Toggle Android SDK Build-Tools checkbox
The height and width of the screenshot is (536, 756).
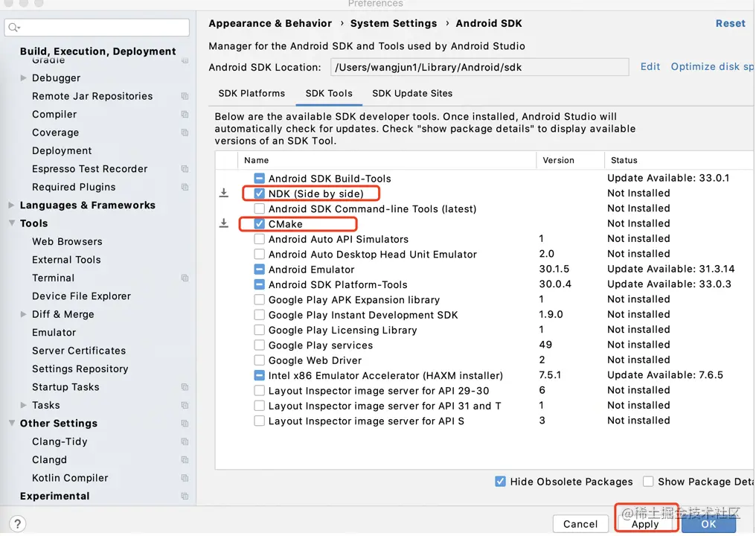[x=260, y=178]
